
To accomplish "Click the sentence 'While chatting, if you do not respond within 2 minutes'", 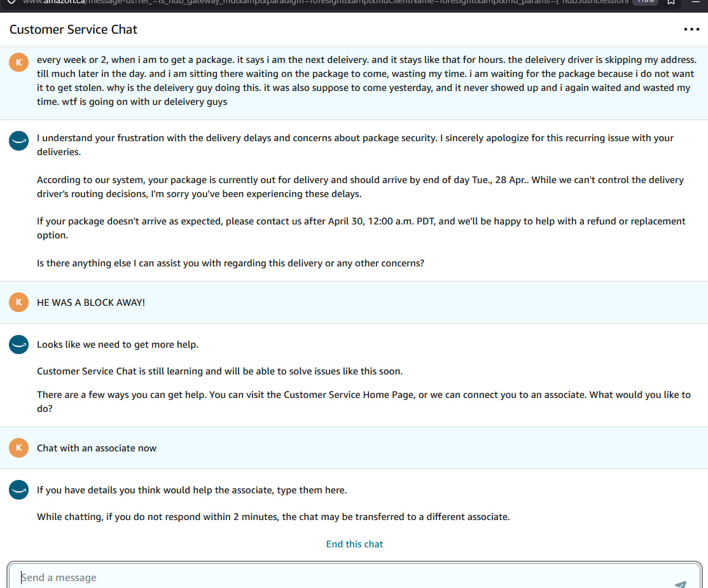I will click(x=273, y=517).
